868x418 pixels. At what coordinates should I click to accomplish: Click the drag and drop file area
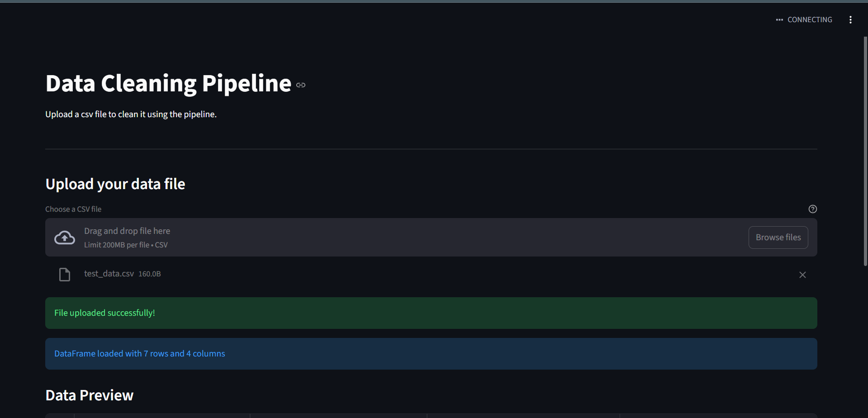click(x=407, y=237)
